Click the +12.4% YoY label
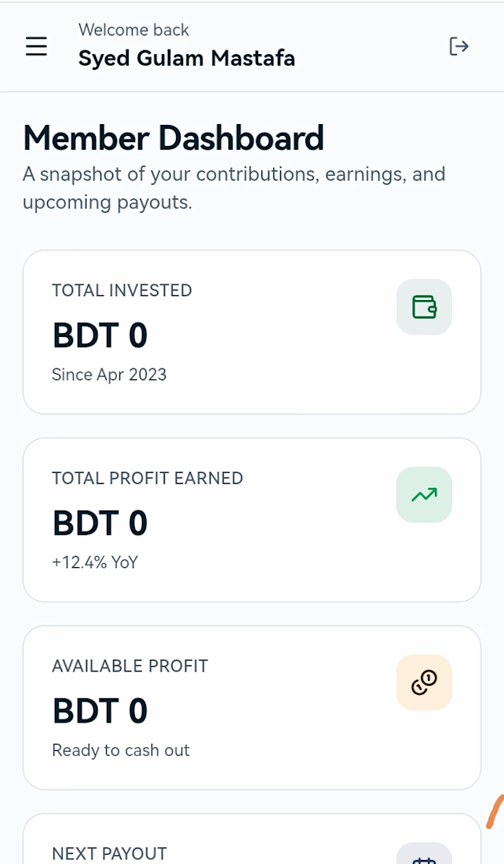This screenshot has width=504, height=864. click(95, 562)
